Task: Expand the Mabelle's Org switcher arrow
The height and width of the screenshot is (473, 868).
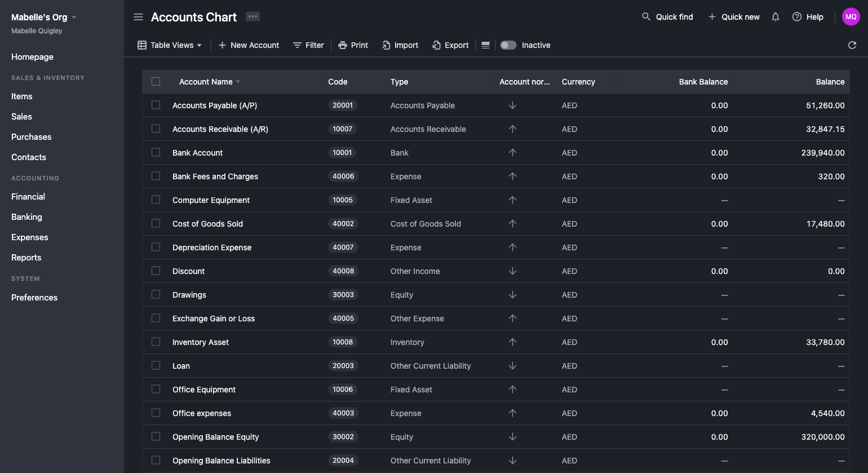Action: click(x=74, y=17)
